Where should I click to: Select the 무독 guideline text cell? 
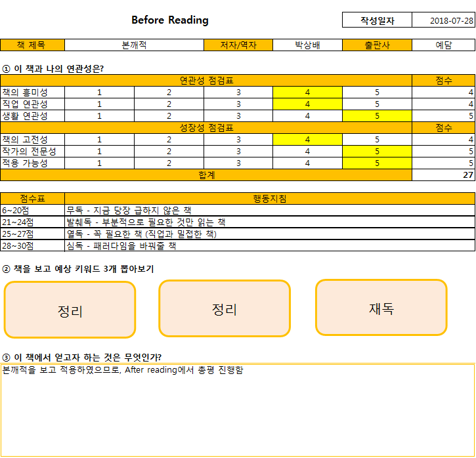(270, 210)
